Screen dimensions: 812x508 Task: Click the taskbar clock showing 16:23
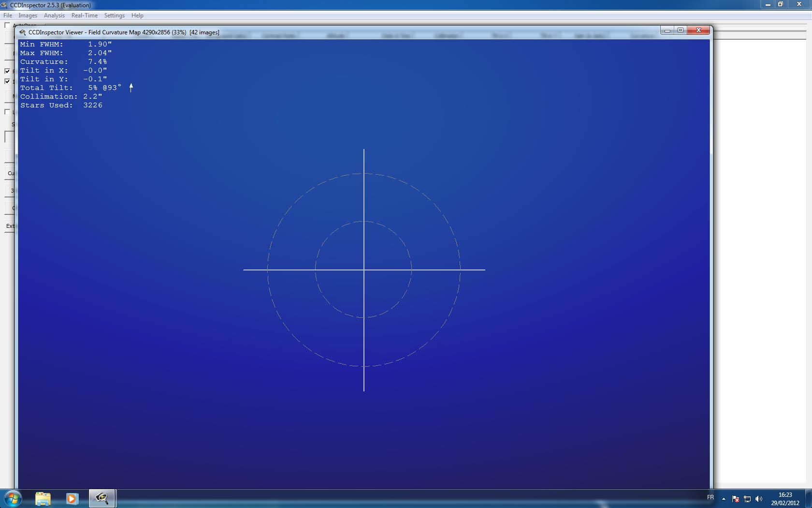tap(785, 499)
